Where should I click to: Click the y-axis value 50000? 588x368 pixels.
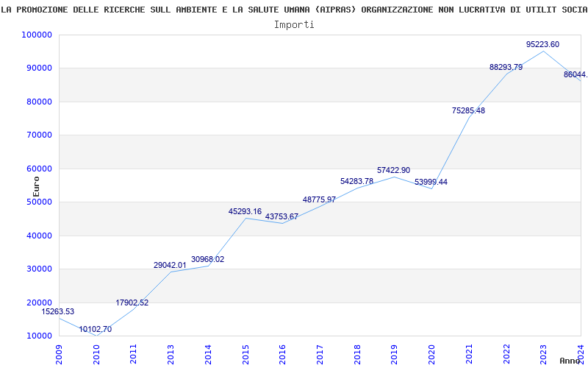[39, 202]
